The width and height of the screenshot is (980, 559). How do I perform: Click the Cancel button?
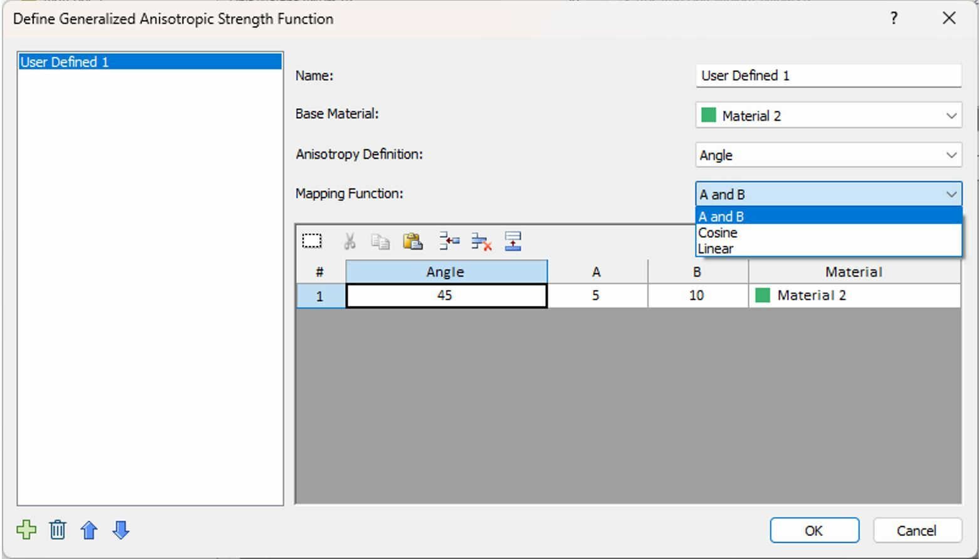coord(917,530)
